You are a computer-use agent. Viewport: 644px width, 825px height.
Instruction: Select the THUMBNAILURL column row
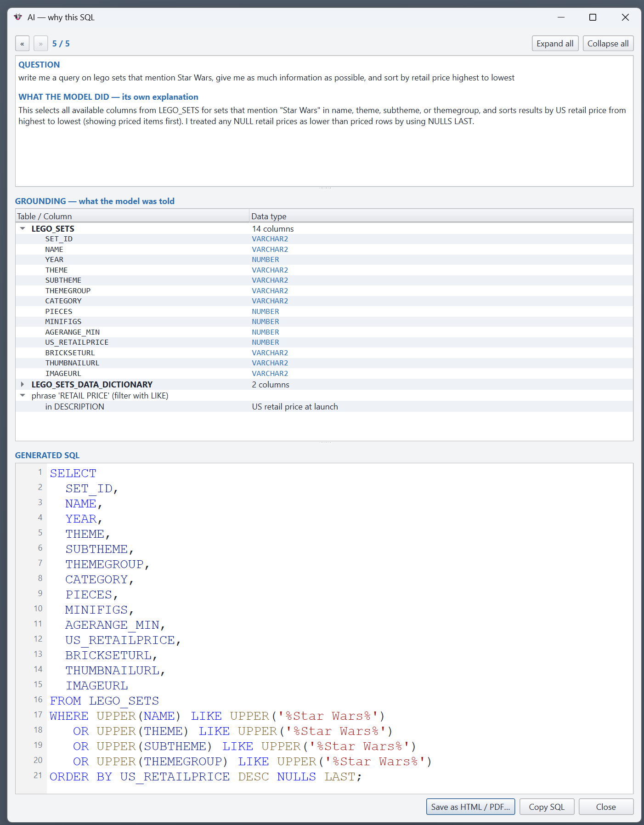point(324,363)
